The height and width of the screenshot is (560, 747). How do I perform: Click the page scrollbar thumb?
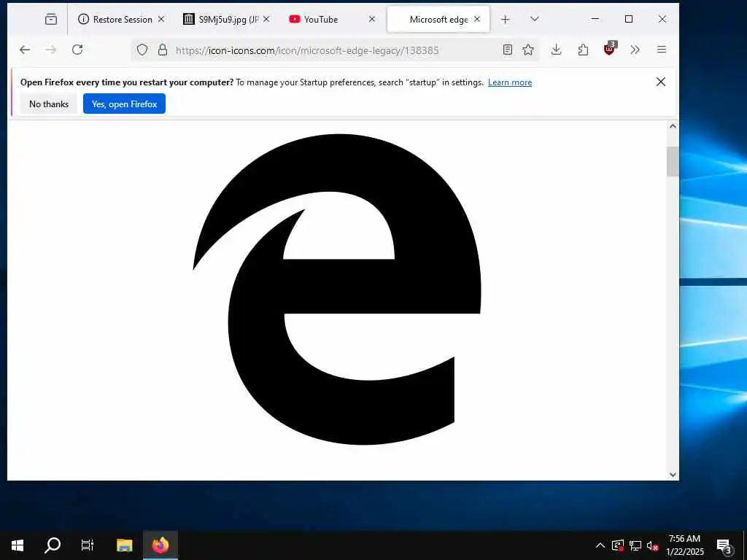point(672,162)
